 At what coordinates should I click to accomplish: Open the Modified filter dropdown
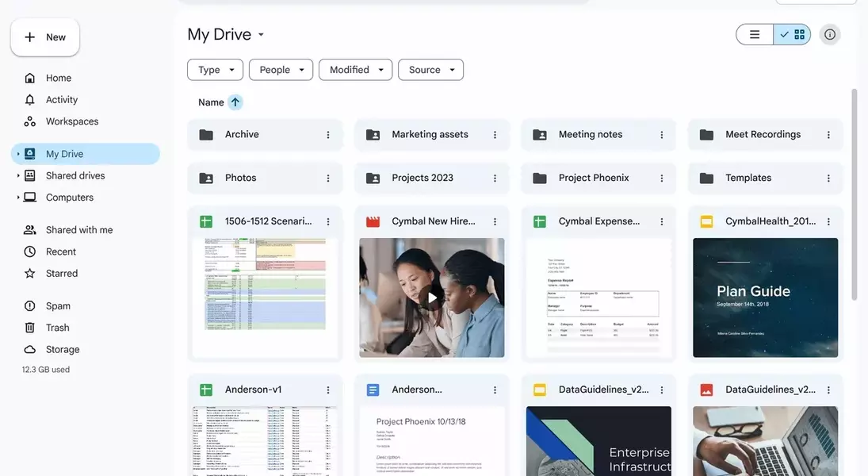click(356, 70)
